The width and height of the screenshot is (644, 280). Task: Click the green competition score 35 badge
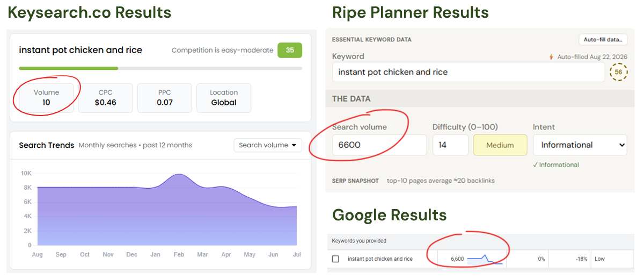point(290,51)
